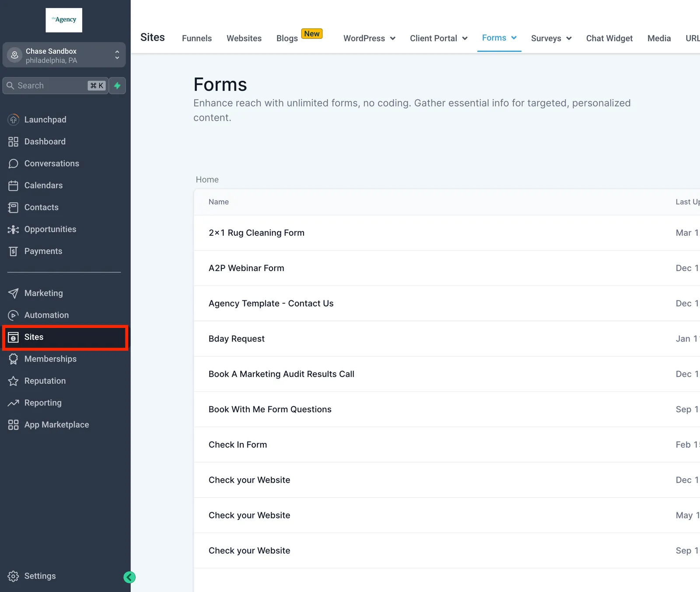The height and width of the screenshot is (592, 700).
Task: Click the Name column header
Action: coord(219,202)
